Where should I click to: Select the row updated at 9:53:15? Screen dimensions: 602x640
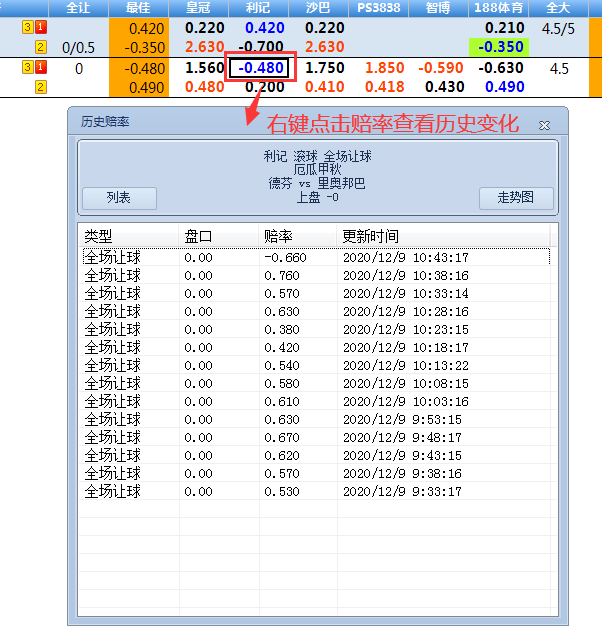coord(316,419)
